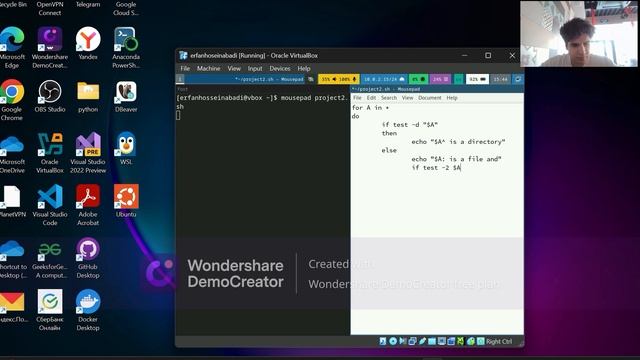Launch Docker Desktop shortcut
The height and width of the screenshot is (360, 640).
click(x=88, y=310)
